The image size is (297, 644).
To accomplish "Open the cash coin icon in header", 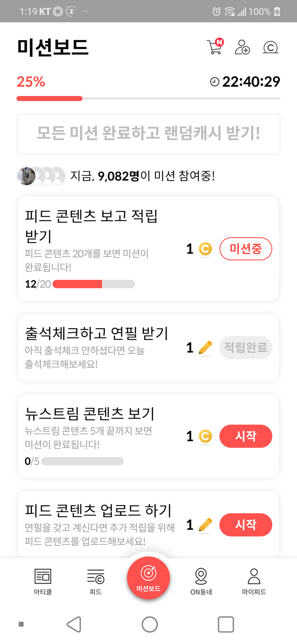I will pyautogui.click(x=271, y=47).
